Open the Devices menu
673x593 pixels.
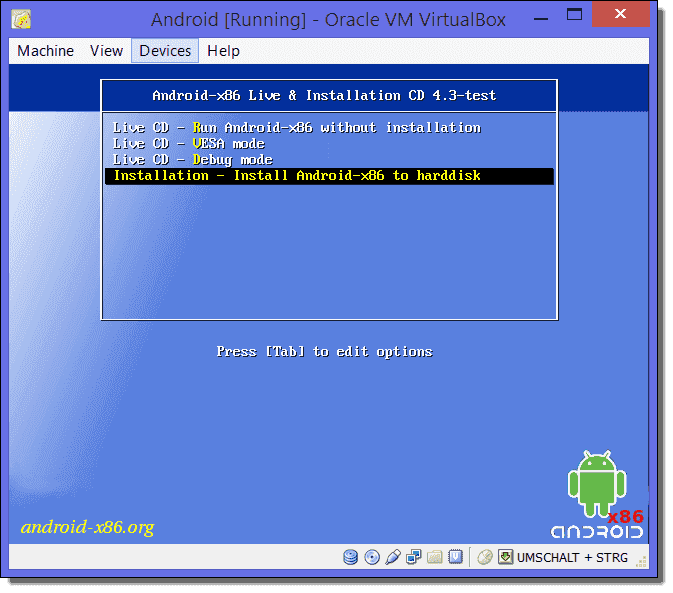pos(165,51)
